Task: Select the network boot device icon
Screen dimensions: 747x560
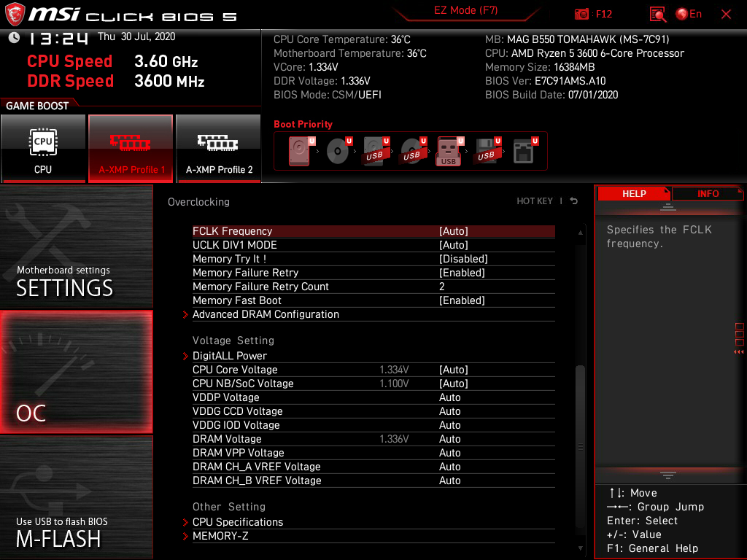Action: pos(525,151)
